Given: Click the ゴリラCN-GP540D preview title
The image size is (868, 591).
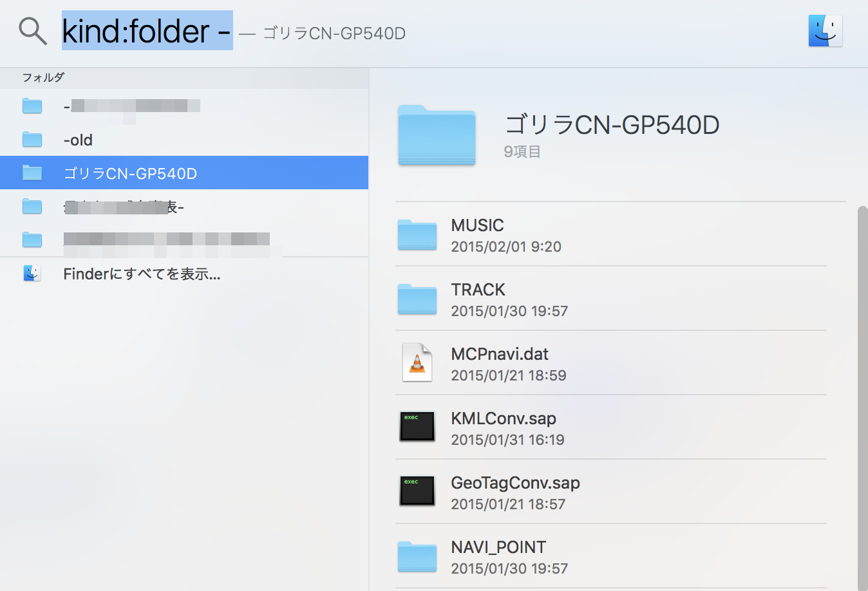Looking at the screenshot, I should pos(612,125).
